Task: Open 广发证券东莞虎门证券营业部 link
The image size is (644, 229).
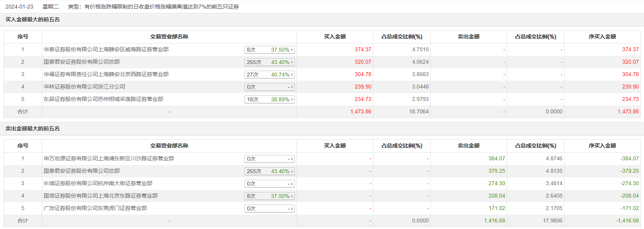Action: (x=95, y=208)
